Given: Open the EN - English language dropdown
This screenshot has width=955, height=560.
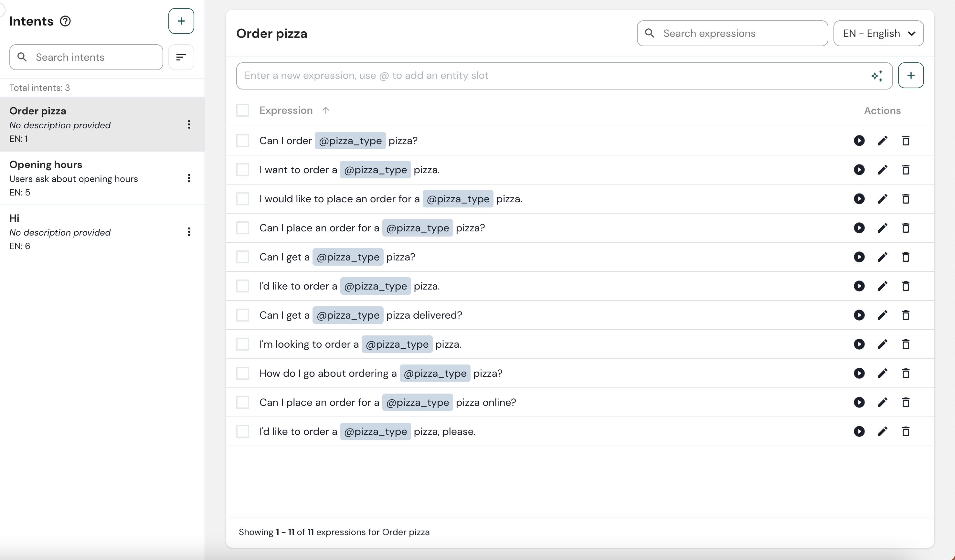Looking at the screenshot, I should pos(878,33).
